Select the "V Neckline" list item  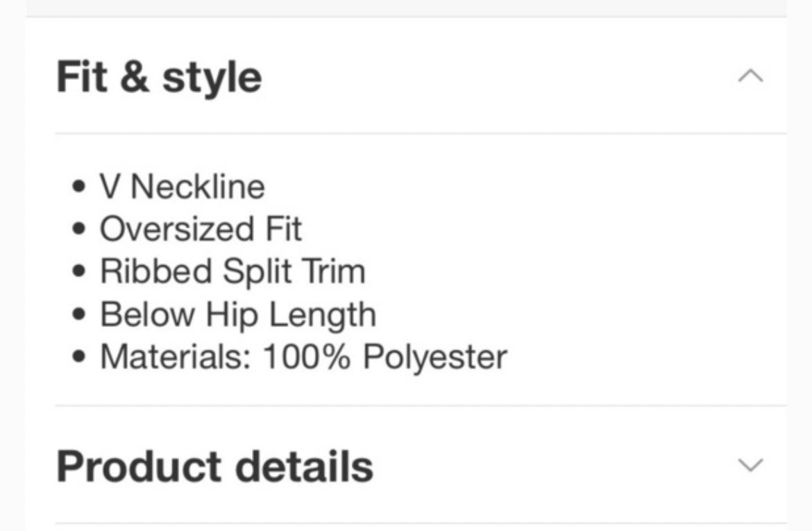tap(182, 187)
